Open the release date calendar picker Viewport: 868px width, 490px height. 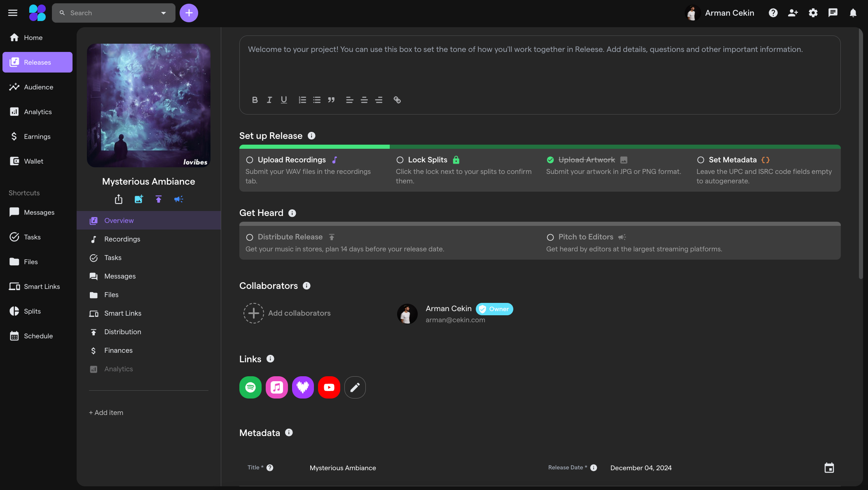(829, 468)
